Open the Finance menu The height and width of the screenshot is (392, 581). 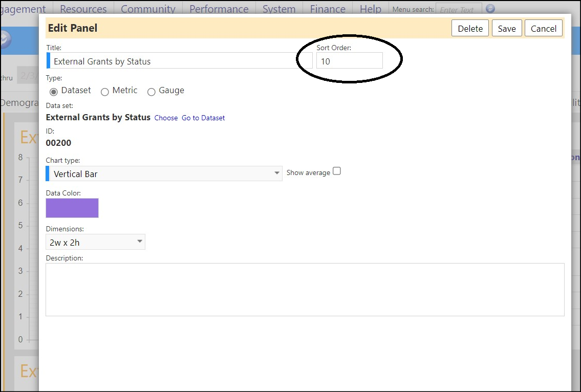[328, 9]
